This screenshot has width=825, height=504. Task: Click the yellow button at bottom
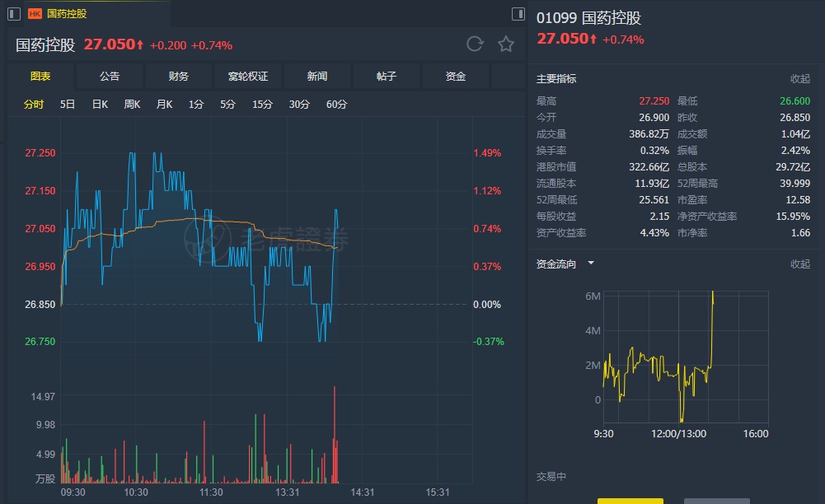pyautogui.click(x=630, y=501)
